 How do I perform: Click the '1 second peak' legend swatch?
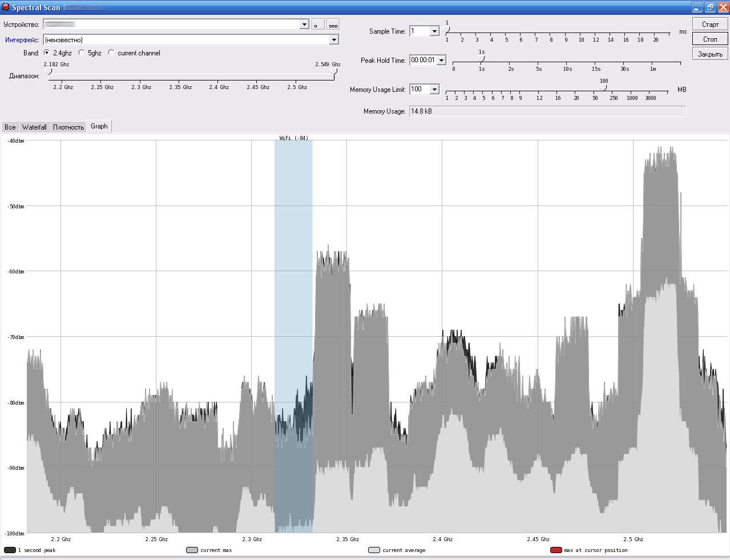10,550
